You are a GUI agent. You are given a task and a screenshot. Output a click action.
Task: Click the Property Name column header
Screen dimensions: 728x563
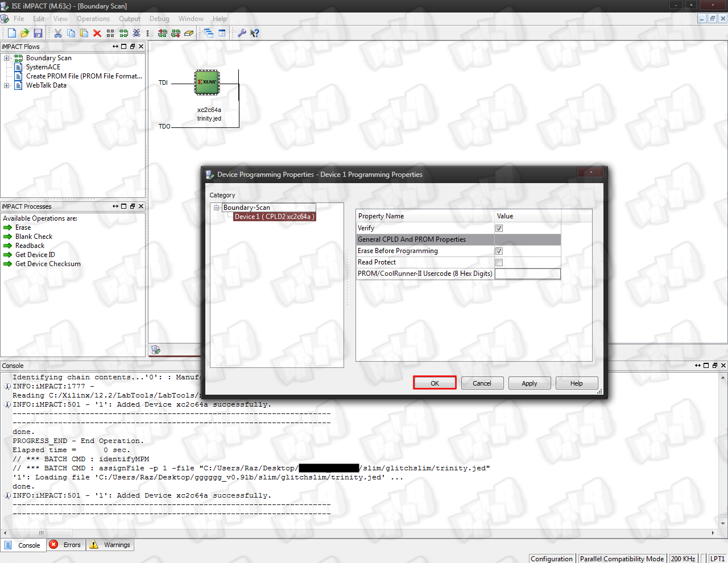(x=425, y=216)
